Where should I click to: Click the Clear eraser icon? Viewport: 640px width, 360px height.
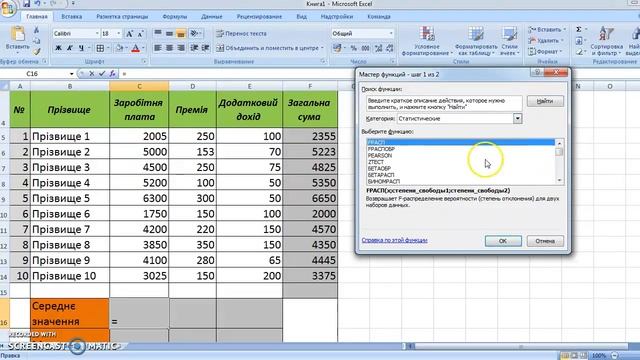(579, 52)
